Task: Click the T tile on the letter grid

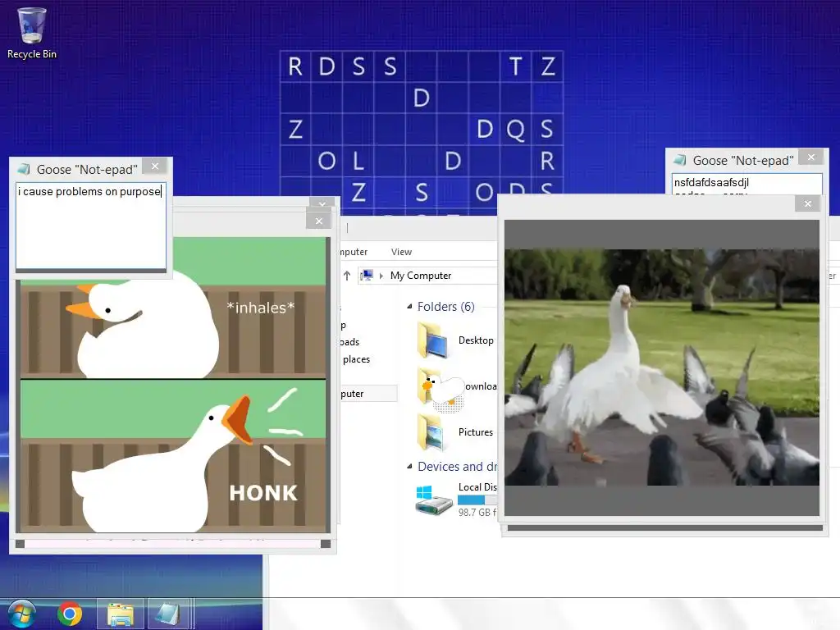Action: click(515, 66)
